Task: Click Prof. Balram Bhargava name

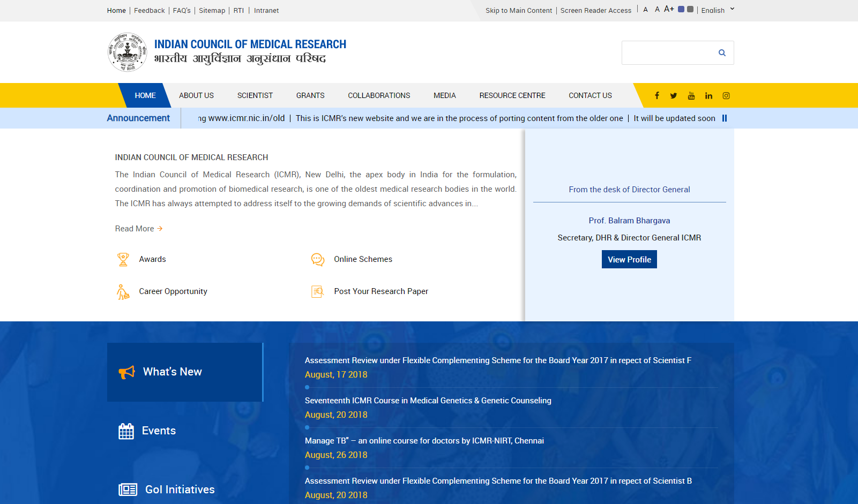Action: (629, 221)
